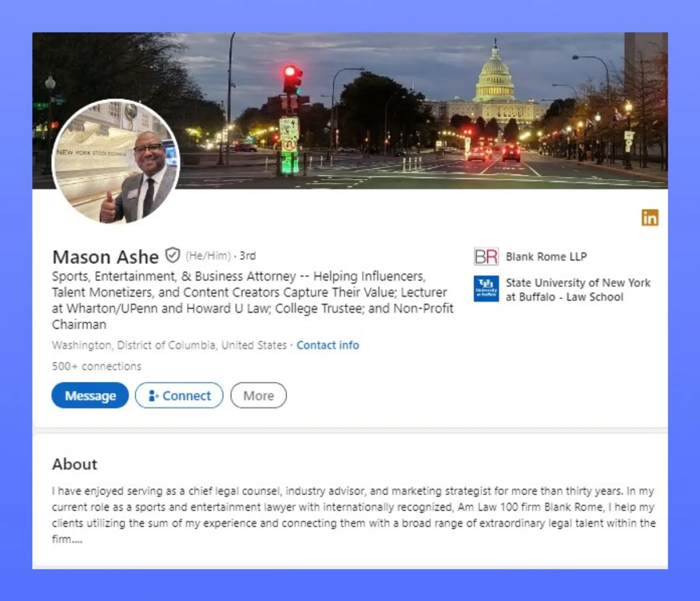Click the Blank Rome LLP company logo
Viewport: 700px width, 601px height.
pyautogui.click(x=486, y=256)
